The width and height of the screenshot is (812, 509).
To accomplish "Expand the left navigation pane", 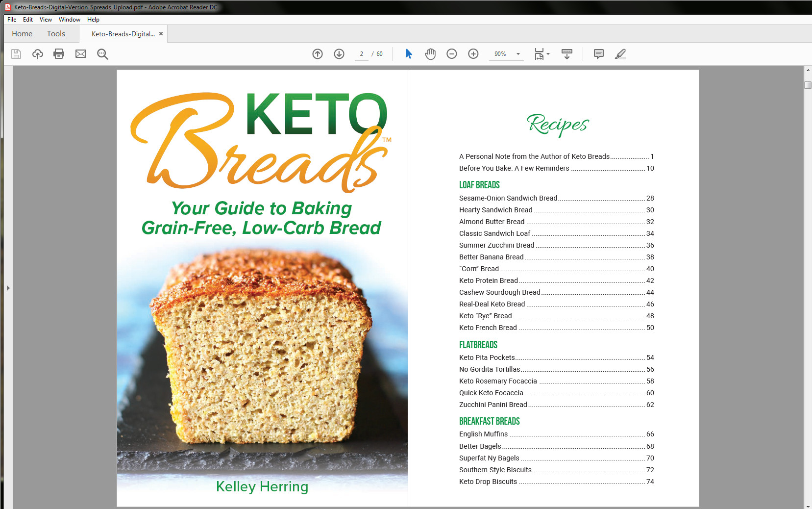I will (x=8, y=288).
